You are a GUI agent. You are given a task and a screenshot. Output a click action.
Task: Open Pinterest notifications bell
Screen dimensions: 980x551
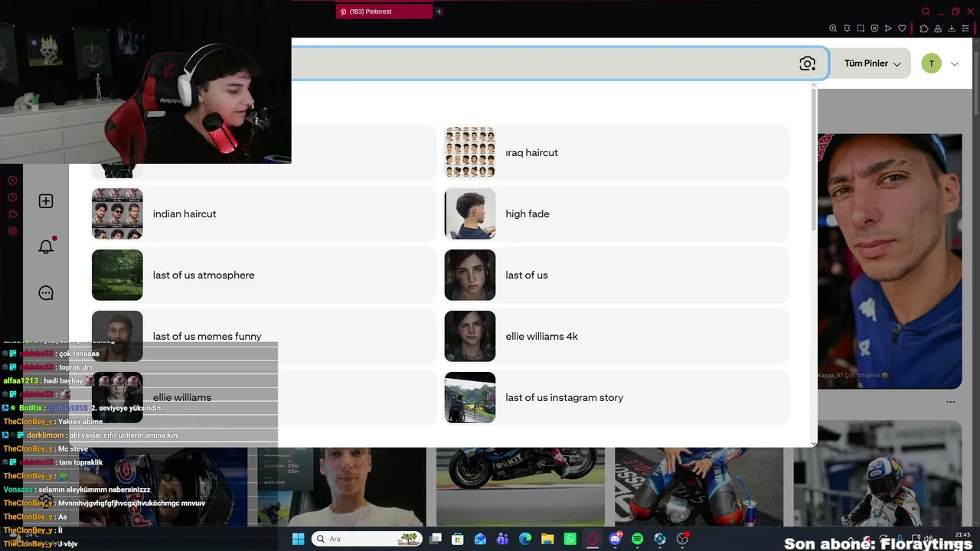point(46,246)
